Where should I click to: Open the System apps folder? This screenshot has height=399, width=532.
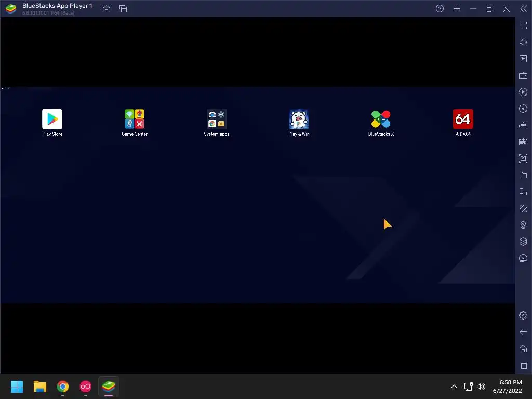coord(217,119)
